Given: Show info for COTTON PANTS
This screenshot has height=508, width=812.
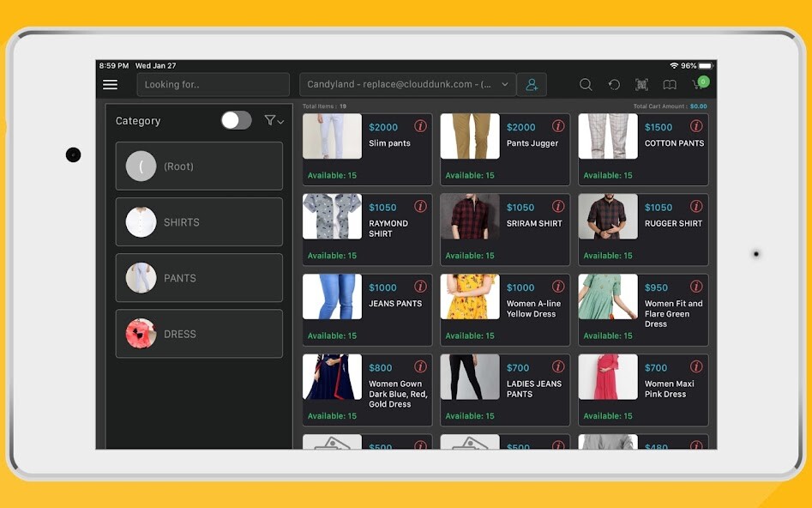Looking at the screenshot, I should [x=696, y=126].
